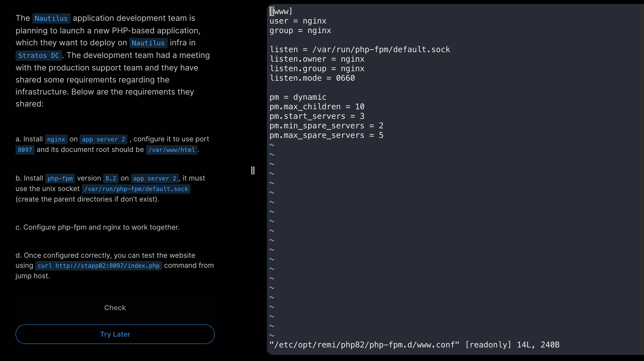The height and width of the screenshot is (361, 644).
Task: Click the 'pm.min_spare_servers = 2' line
Action: point(327,126)
